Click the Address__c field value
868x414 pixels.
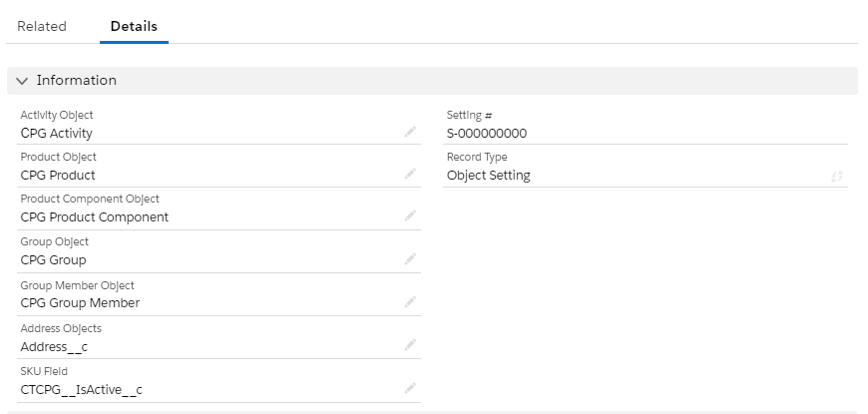(x=55, y=346)
